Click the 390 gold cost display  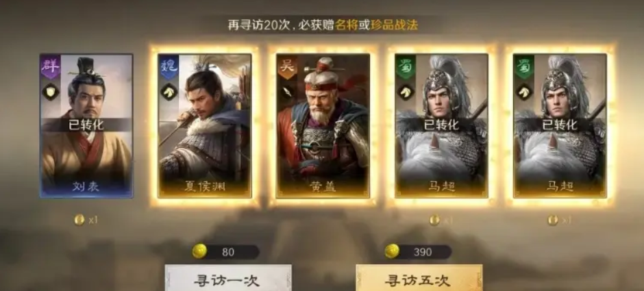[x=419, y=251]
